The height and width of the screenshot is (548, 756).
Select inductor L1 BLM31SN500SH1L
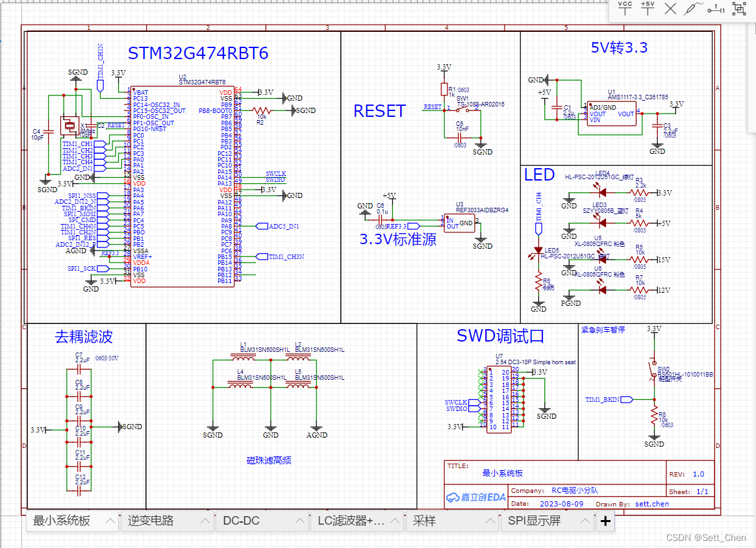243,358
